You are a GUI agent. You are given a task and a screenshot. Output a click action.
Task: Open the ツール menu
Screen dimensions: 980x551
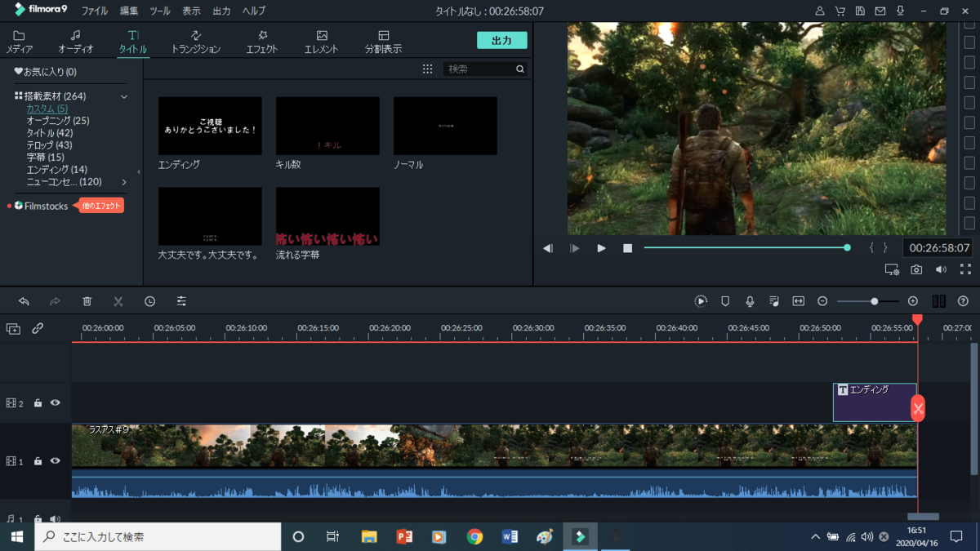point(160,11)
